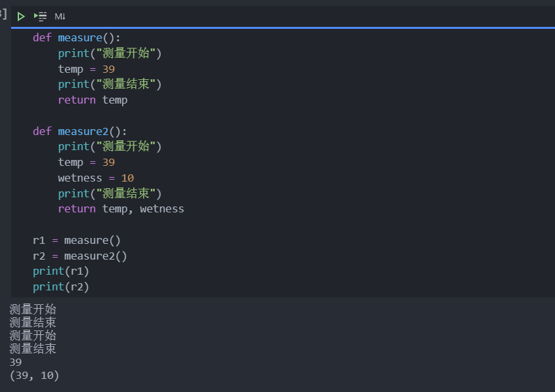
Task: Click on 'print(r1)' line
Action: [61, 271]
